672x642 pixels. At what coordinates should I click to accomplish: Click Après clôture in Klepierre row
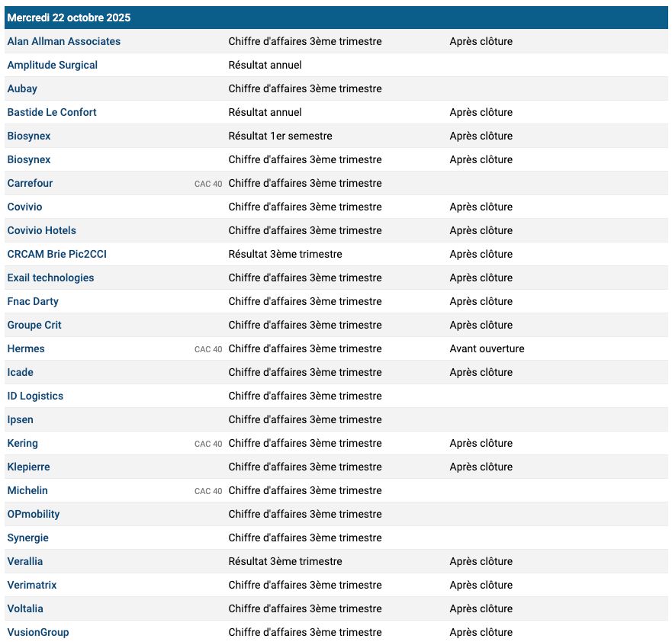pyautogui.click(x=481, y=467)
